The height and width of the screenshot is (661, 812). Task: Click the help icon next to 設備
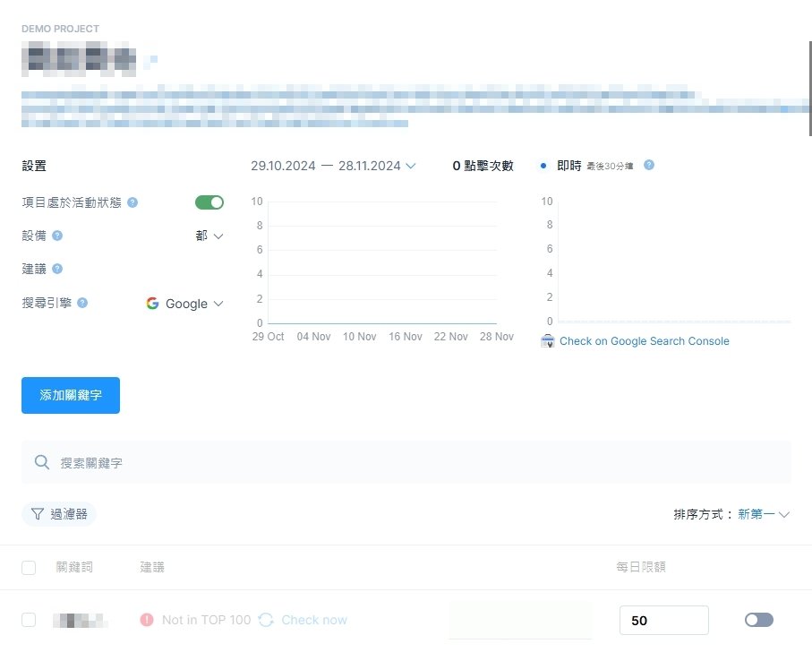(58, 236)
